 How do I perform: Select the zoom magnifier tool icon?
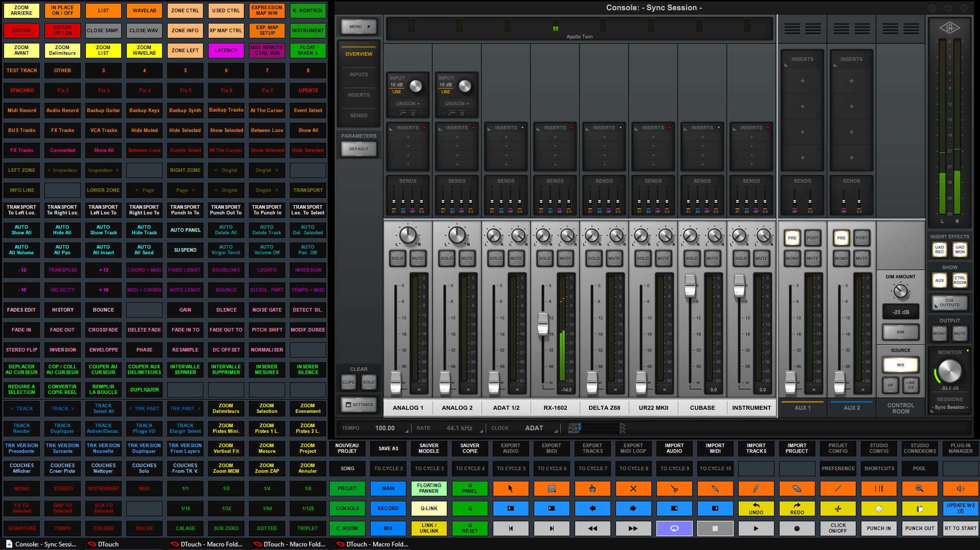coord(920,489)
